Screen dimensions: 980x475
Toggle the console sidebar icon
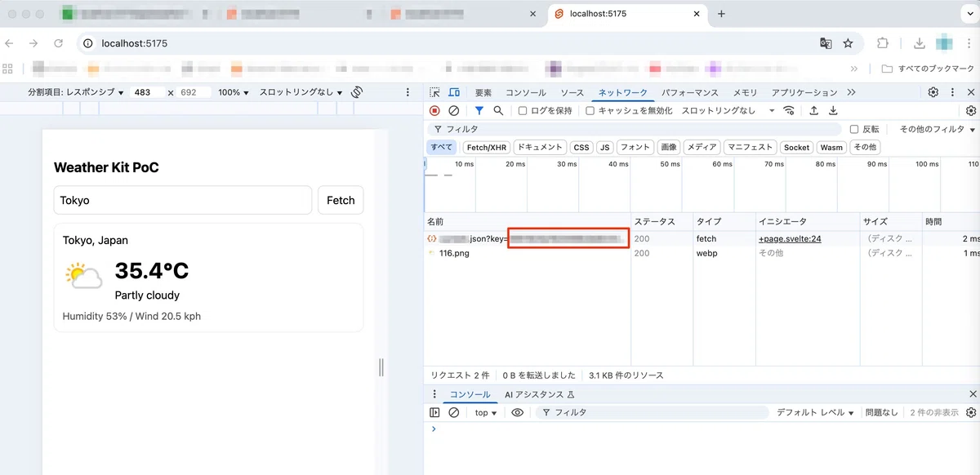click(x=434, y=412)
